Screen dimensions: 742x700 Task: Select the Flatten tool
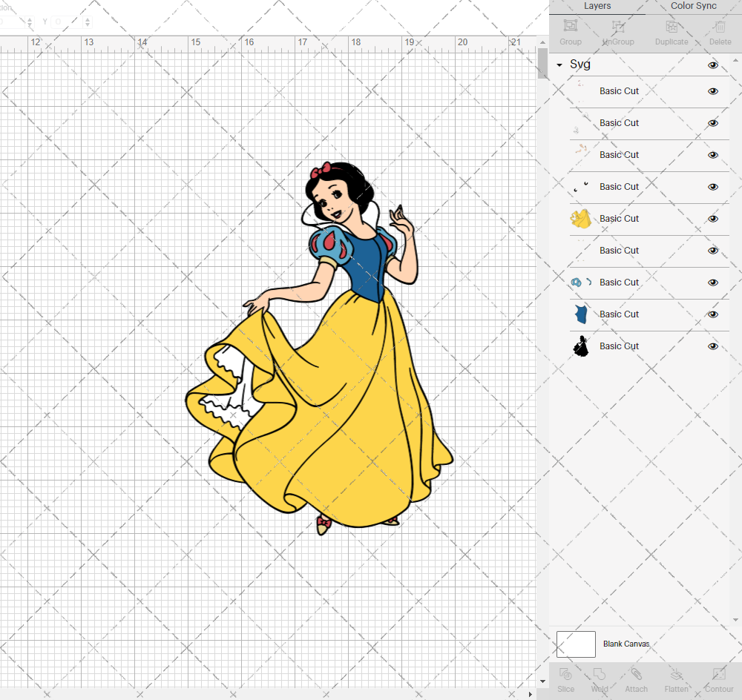(x=676, y=673)
